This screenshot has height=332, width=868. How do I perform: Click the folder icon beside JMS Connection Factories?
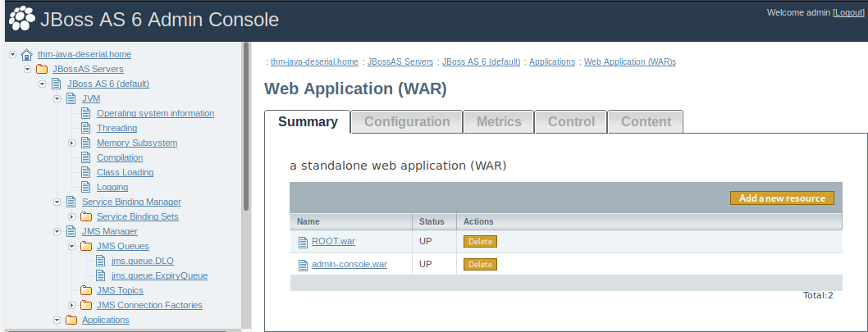point(86,305)
